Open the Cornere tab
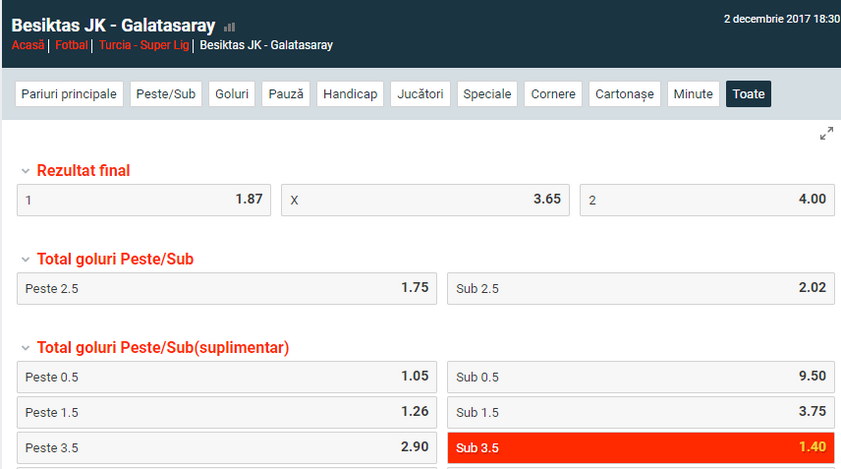Screen dimensions: 841x469 pyautogui.click(x=553, y=94)
